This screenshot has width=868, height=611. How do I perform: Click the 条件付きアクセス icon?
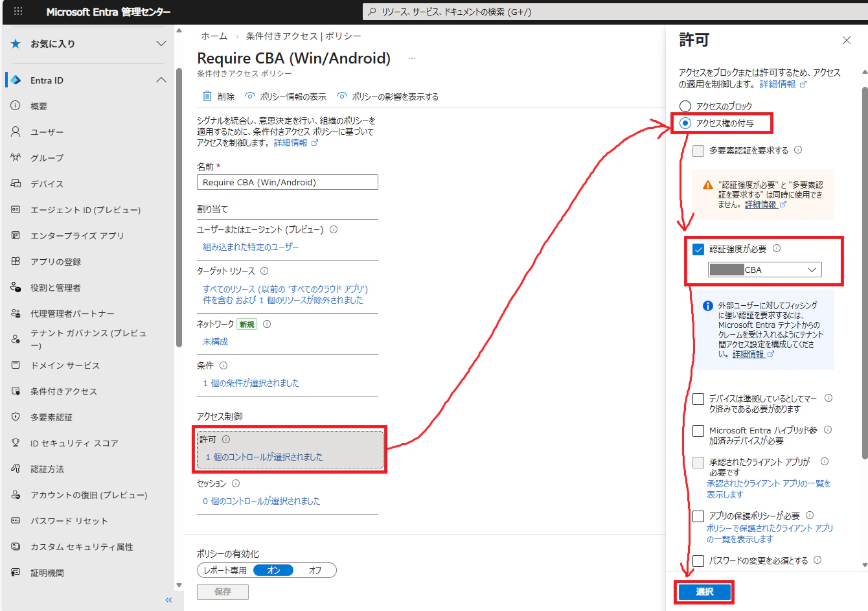[16, 391]
